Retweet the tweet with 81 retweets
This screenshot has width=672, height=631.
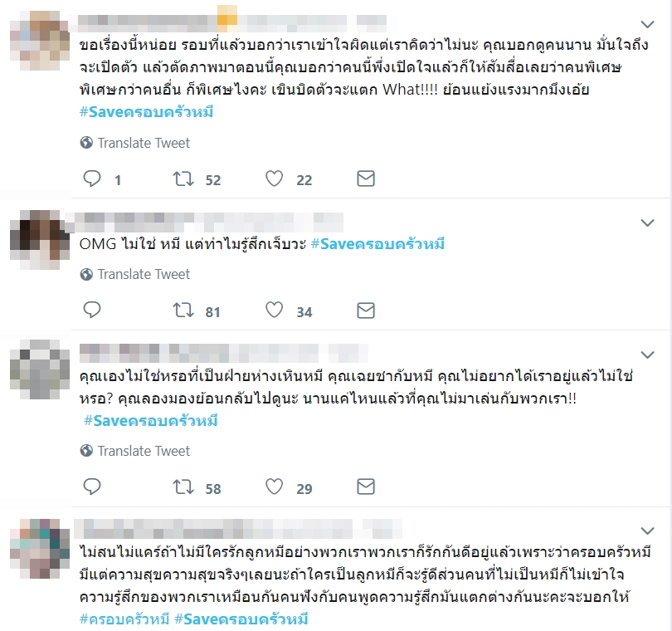point(183,310)
